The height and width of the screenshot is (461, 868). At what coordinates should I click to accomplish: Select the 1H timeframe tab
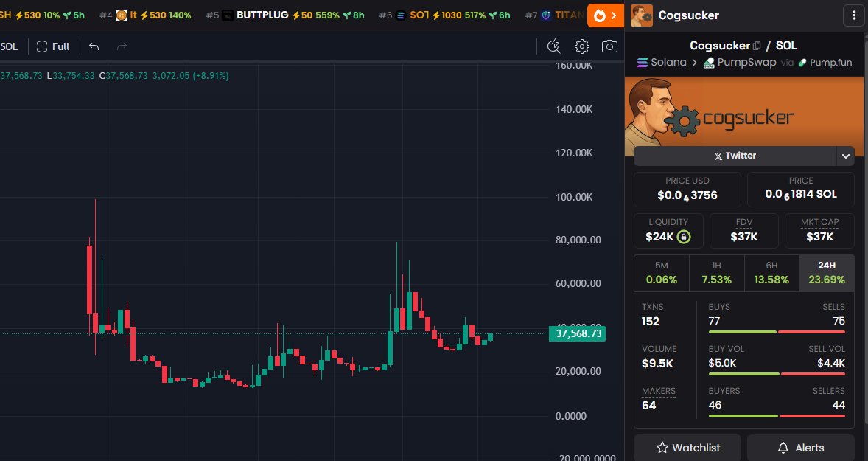716,273
